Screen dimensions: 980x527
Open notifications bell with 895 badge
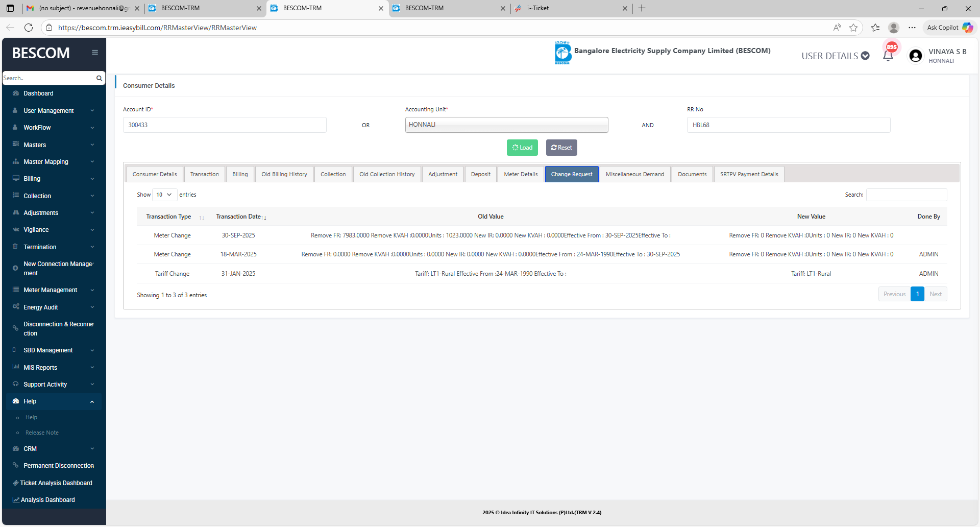click(x=888, y=54)
